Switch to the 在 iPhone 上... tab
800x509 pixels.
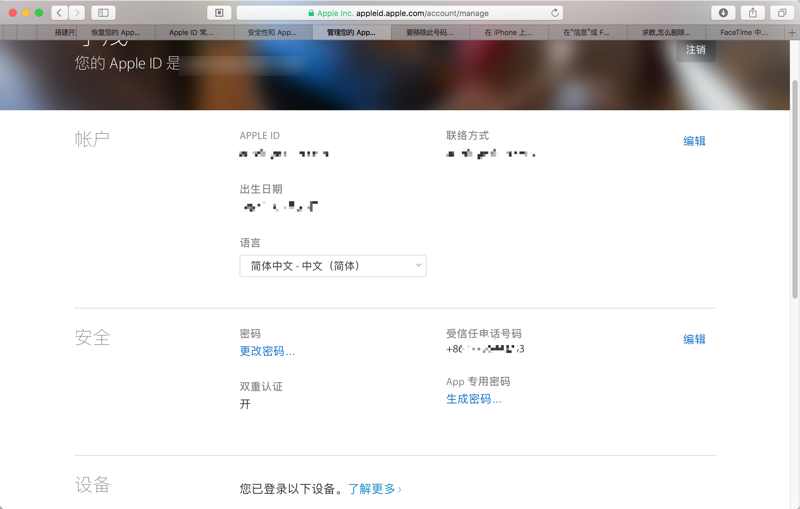(x=508, y=33)
